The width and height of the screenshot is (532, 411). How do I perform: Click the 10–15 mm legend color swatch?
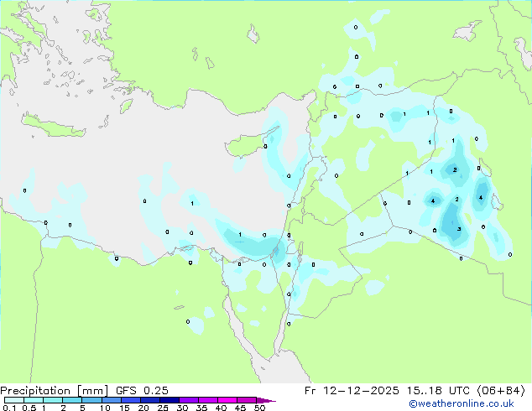111,400
